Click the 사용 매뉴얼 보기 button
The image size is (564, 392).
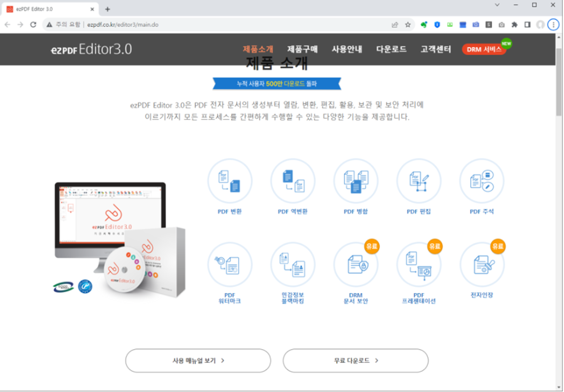pyautogui.click(x=198, y=361)
